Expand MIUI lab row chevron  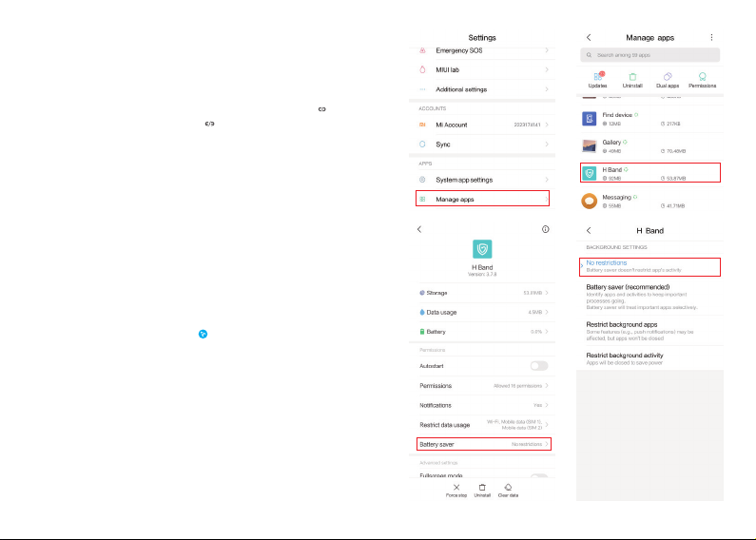pyautogui.click(x=547, y=70)
